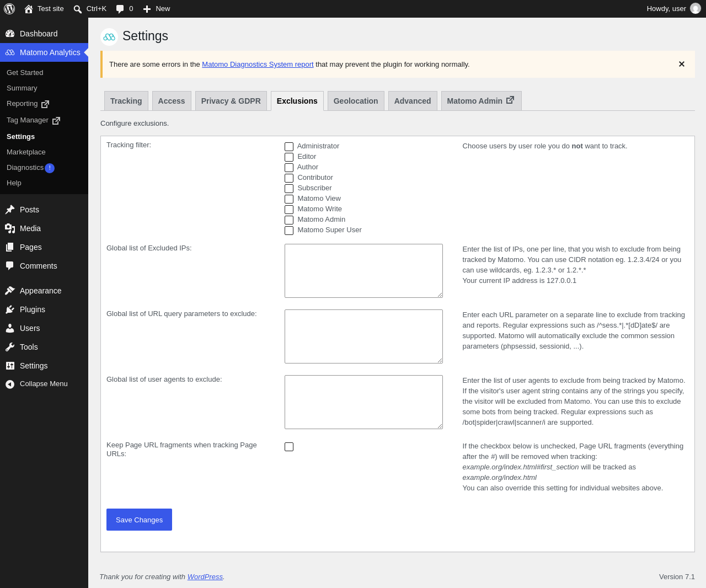Focus the user agents to exclude text area
This screenshot has width=706, height=588.
(363, 402)
